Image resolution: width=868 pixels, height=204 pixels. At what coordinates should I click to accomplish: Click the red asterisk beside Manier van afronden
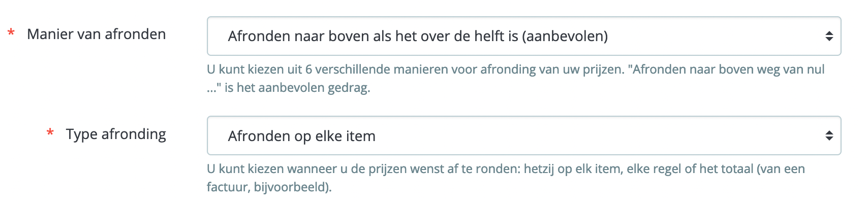pyautogui.click(x=11, y=33)
